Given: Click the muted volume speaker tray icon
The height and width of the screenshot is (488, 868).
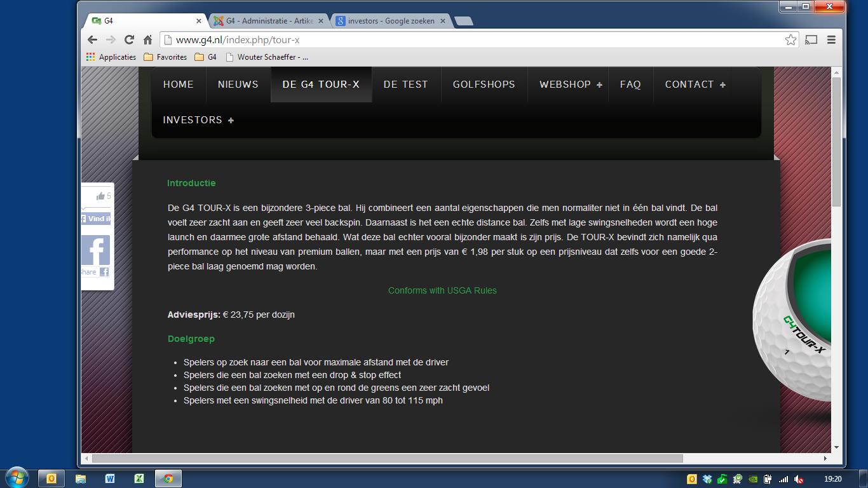Looking at the screenshot, I should (799, 479).
